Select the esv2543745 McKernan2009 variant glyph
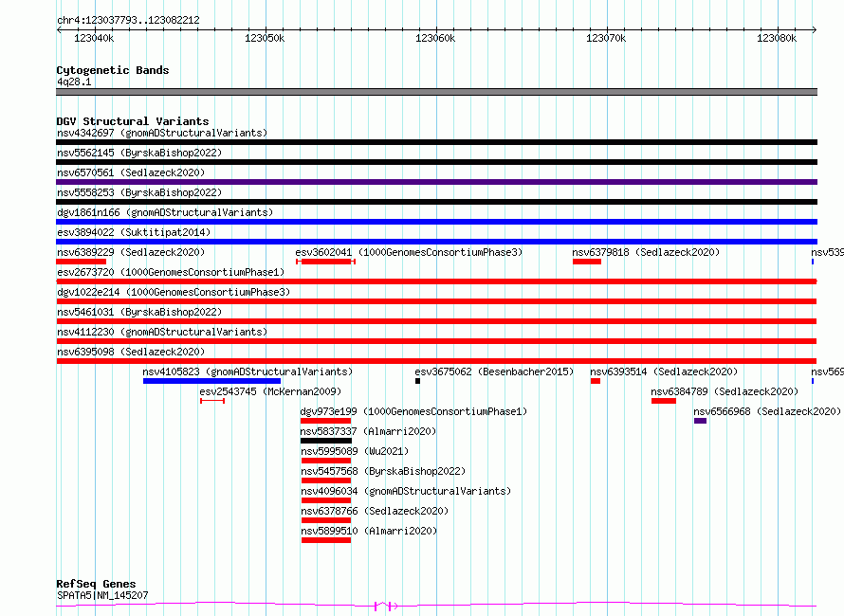 point(212,401)
